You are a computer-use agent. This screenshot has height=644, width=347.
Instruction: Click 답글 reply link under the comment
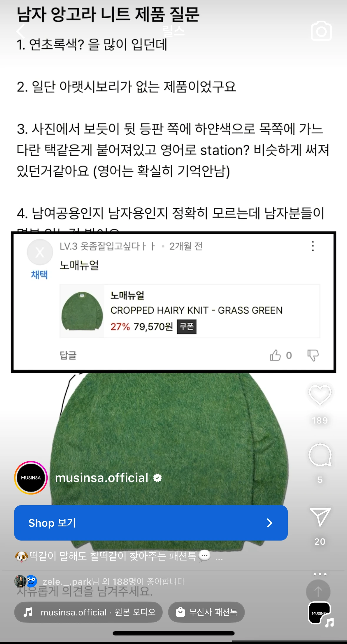pyautogui.click(x=68, y=355)
